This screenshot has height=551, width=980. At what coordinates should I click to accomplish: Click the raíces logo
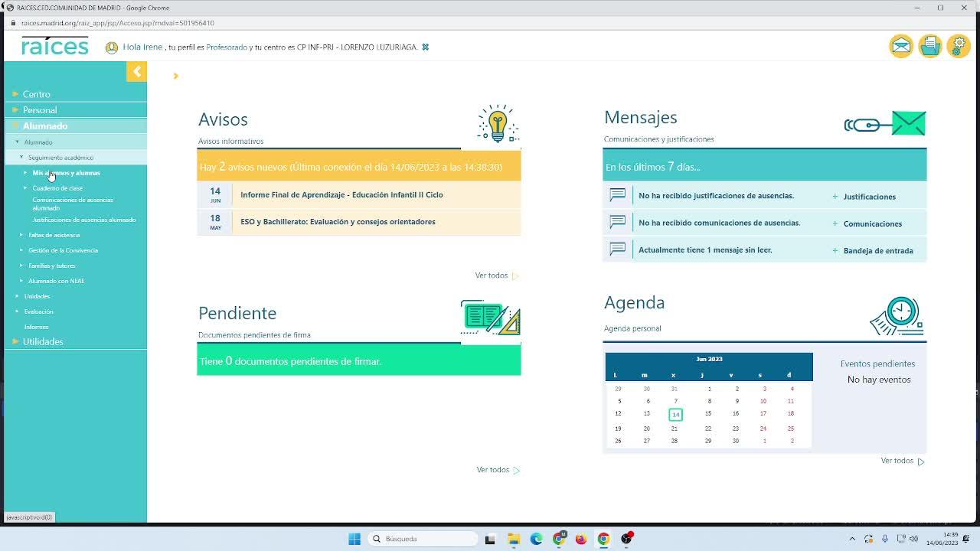coord(55,47)
